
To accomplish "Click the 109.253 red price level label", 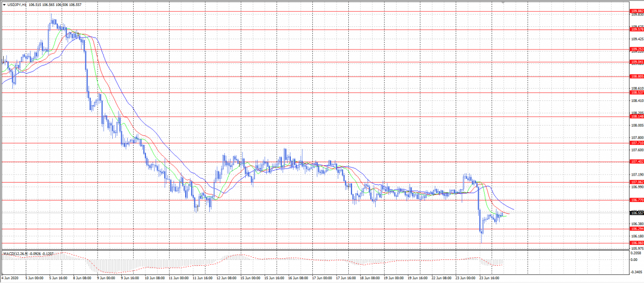I will 636,49.
